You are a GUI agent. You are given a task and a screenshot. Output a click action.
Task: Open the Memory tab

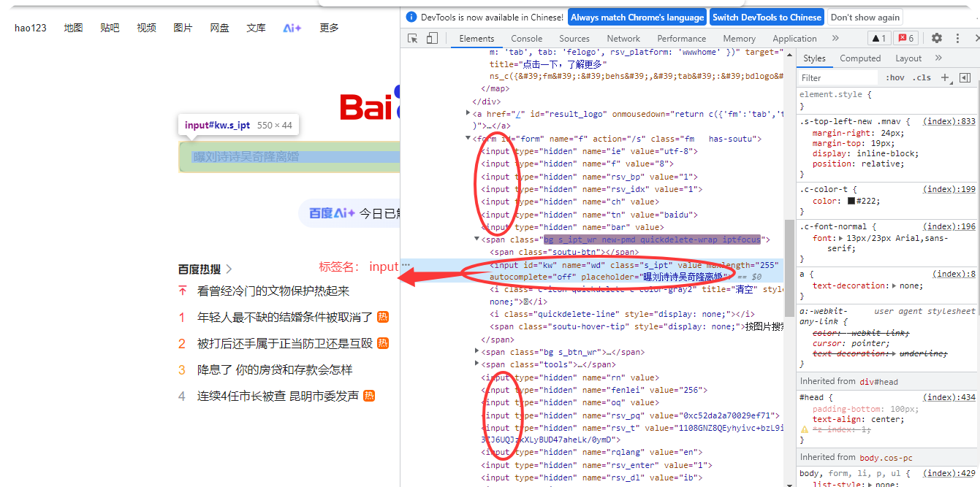click(x=740, y=39)
